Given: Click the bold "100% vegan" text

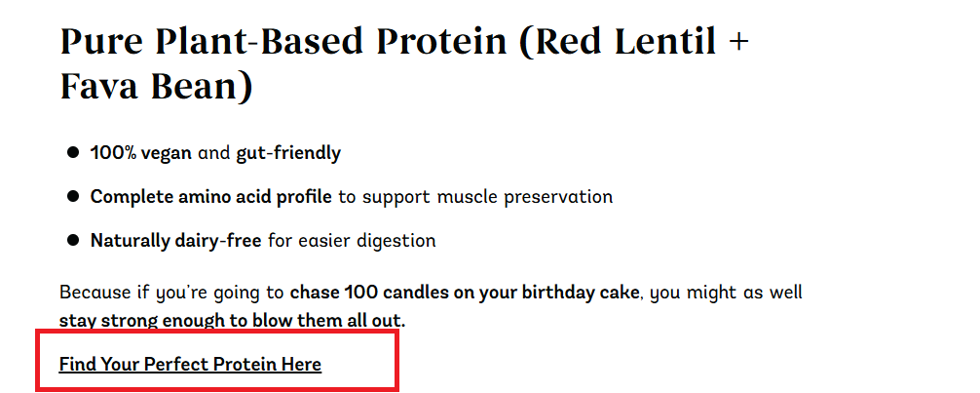Looking at the screenshot, I should [x=142, y=153].
